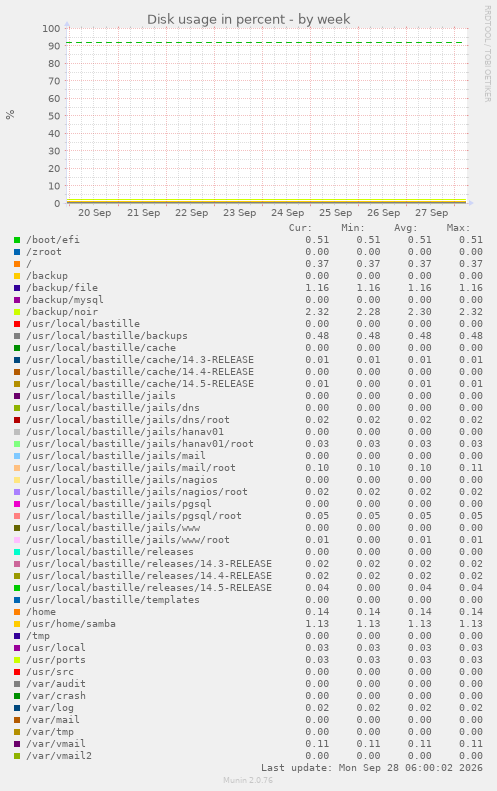Click the '50' y-axis tick label

click(x=54, y=116)
